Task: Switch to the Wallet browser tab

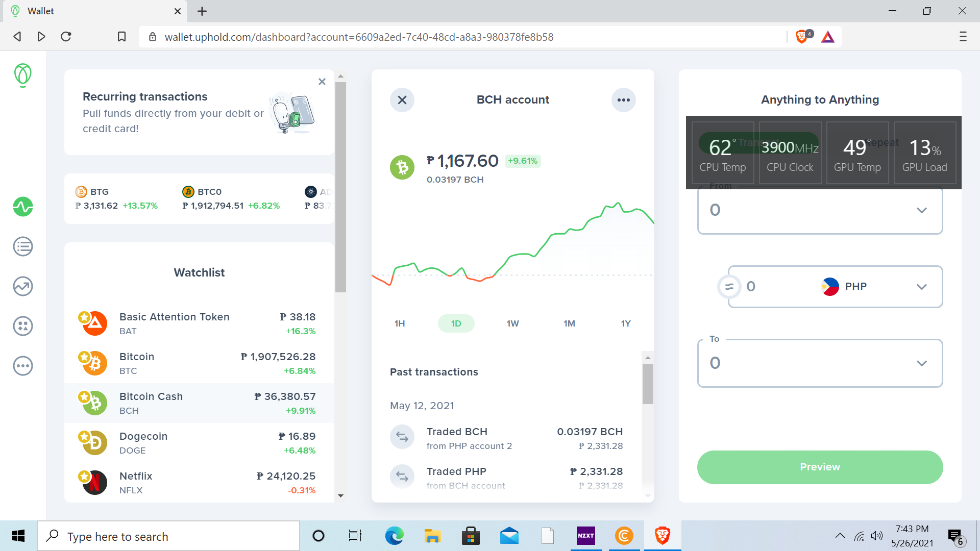Action: (x=95, y=11)
